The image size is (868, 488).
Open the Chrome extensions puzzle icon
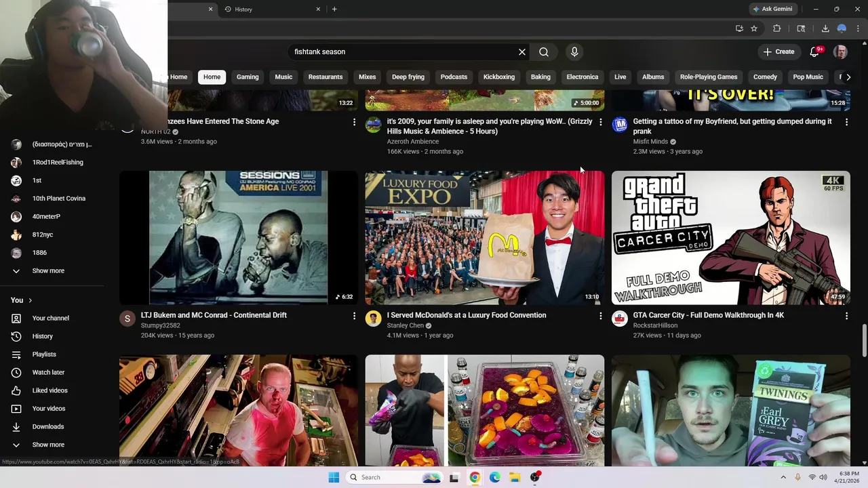[777, 28]
